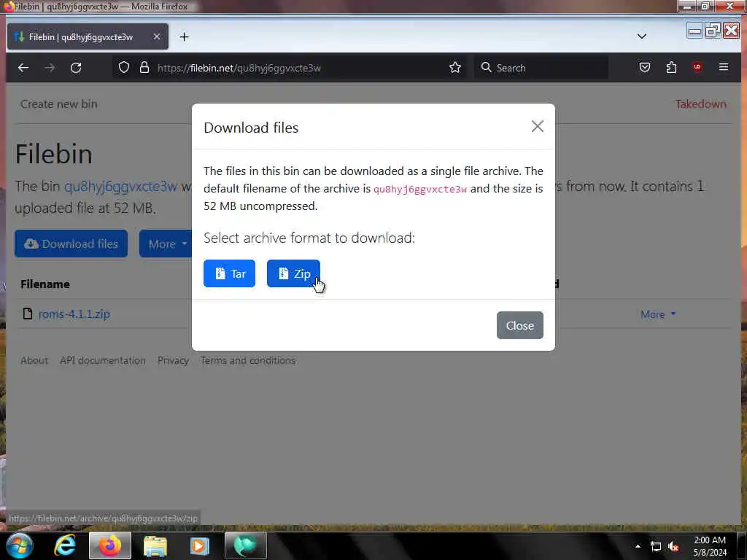Viewport: 747px width, 560px height.
Task: Open the API documentation footer link
Action: [x=102, y=360]
